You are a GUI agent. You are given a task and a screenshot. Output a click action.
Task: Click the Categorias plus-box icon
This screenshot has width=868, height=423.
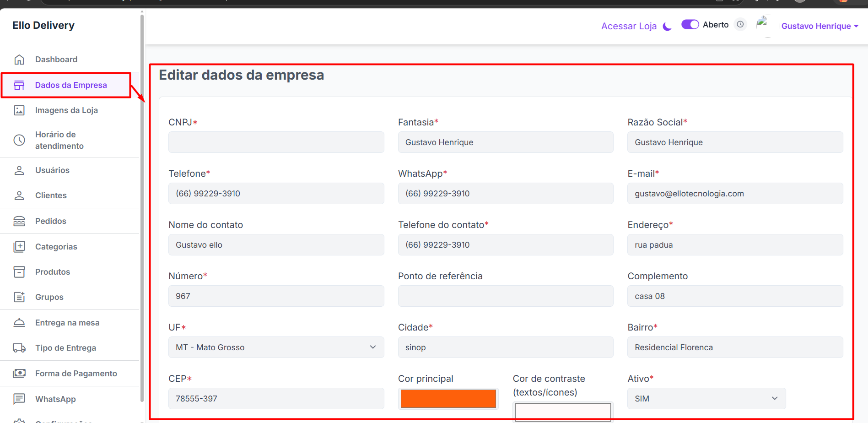(x=19, y=247)
